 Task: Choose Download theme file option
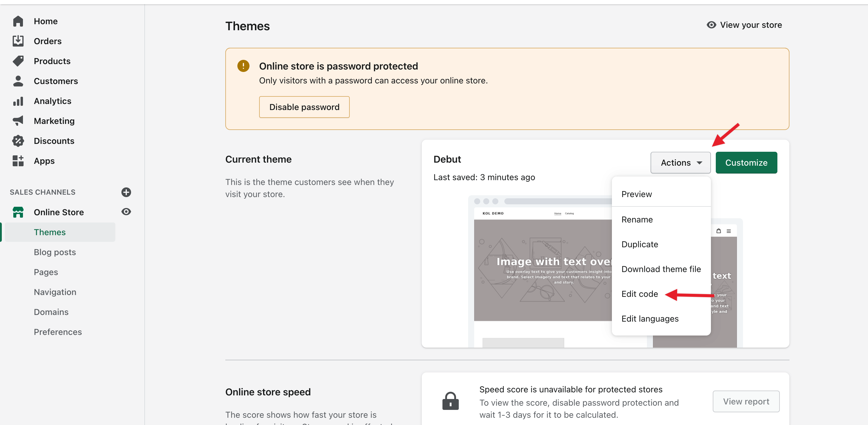pos(661,269)
